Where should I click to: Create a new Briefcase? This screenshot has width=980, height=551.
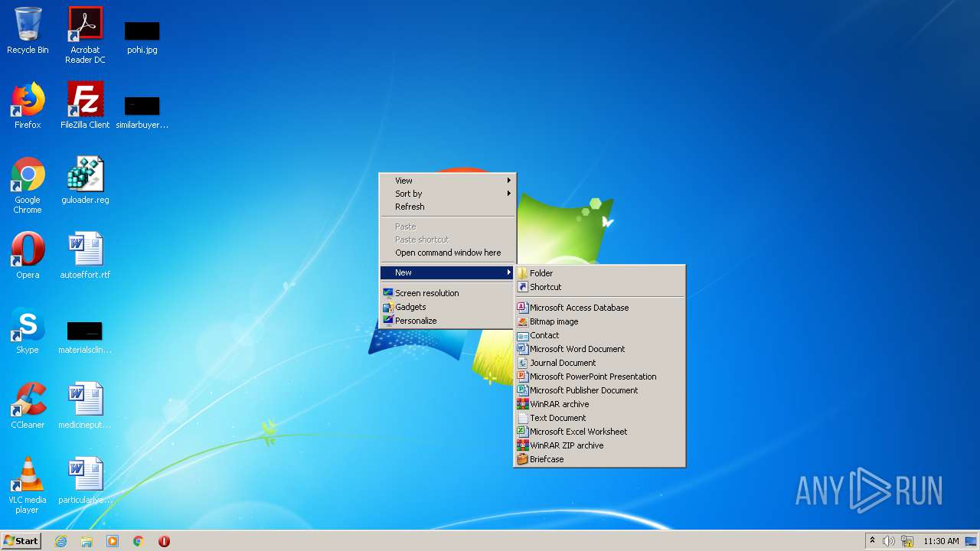(599, 459)
